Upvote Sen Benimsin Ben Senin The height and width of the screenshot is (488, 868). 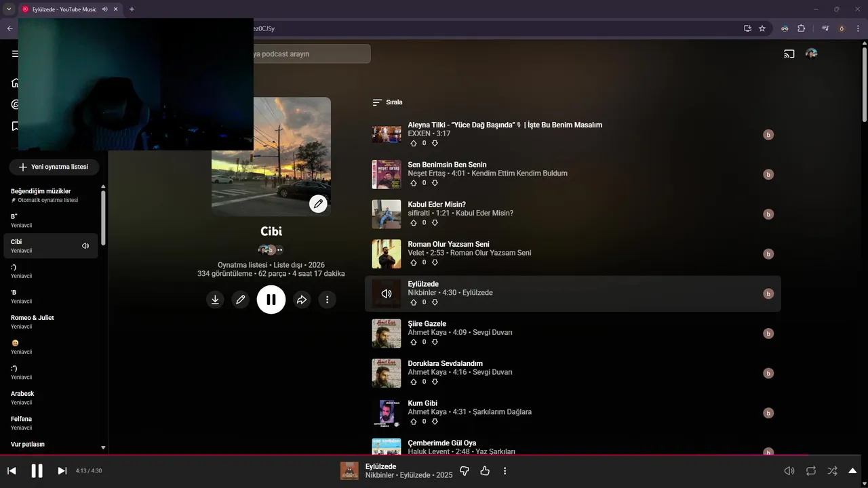click(x=414, y=183)
